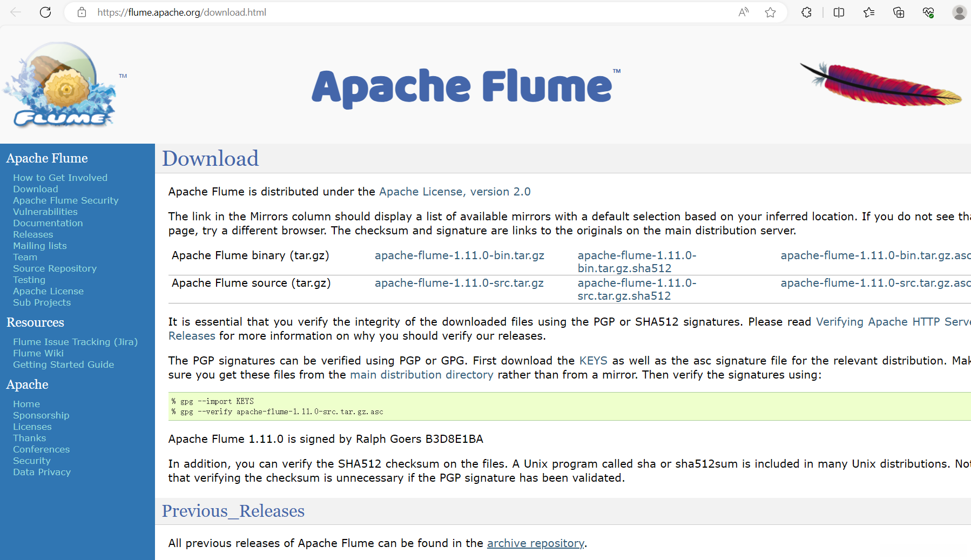Open Browser essentials heart icon
This screenshot has height=560, width=971.
point(928,12)
